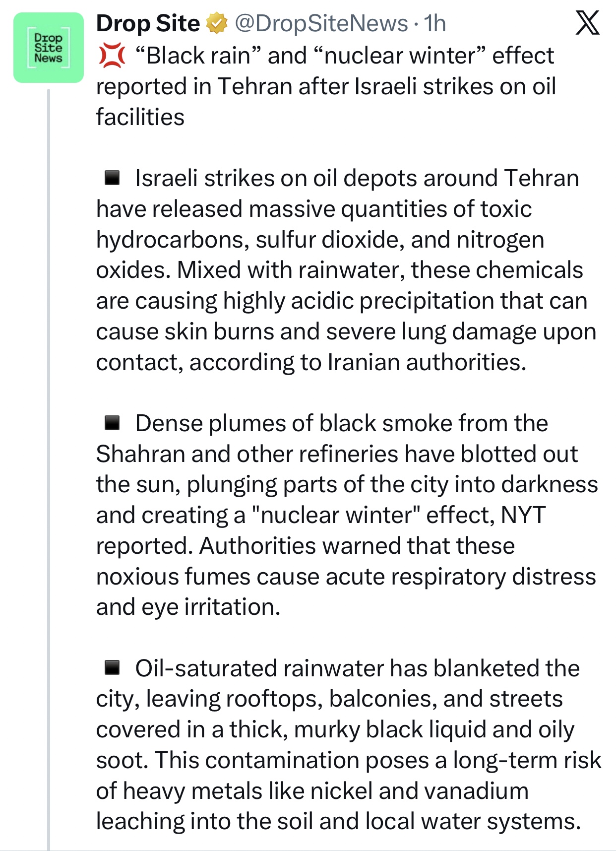Open the Drop Site display name link
Image resolution: width=616 pixels, height=851 pixels.
[x=147, y=23]
